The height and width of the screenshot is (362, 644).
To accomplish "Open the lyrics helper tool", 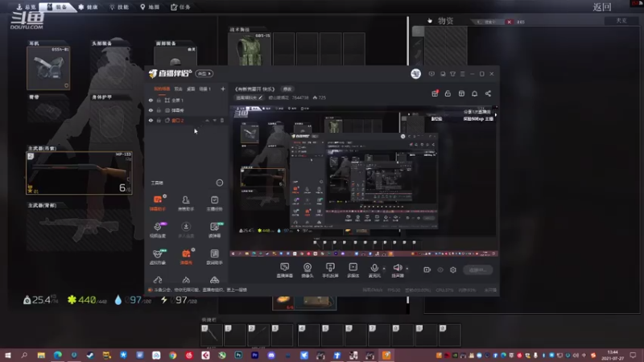I will (214, 257).
